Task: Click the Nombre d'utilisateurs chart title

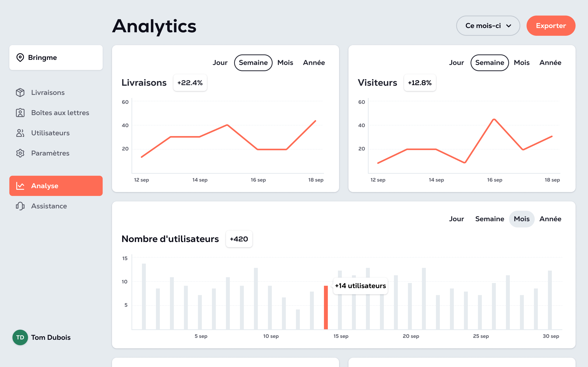Action: click(x=170, y=239)
